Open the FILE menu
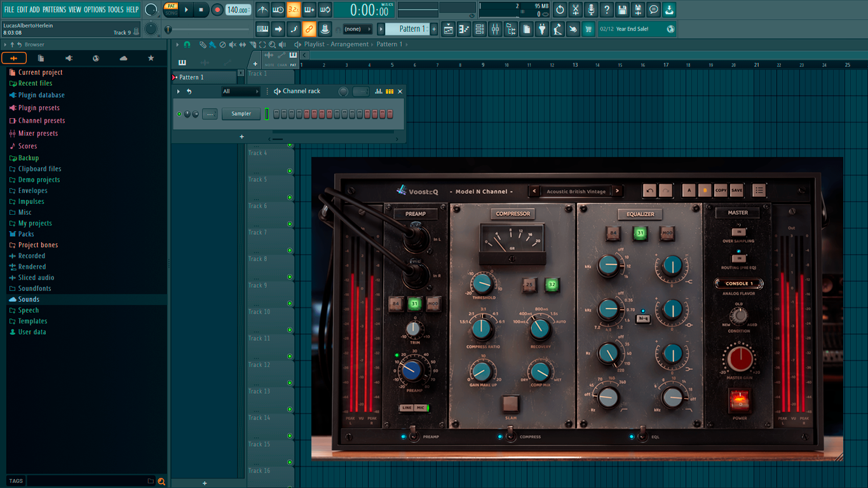The image size is (868, 488). [x=9, y=10]
